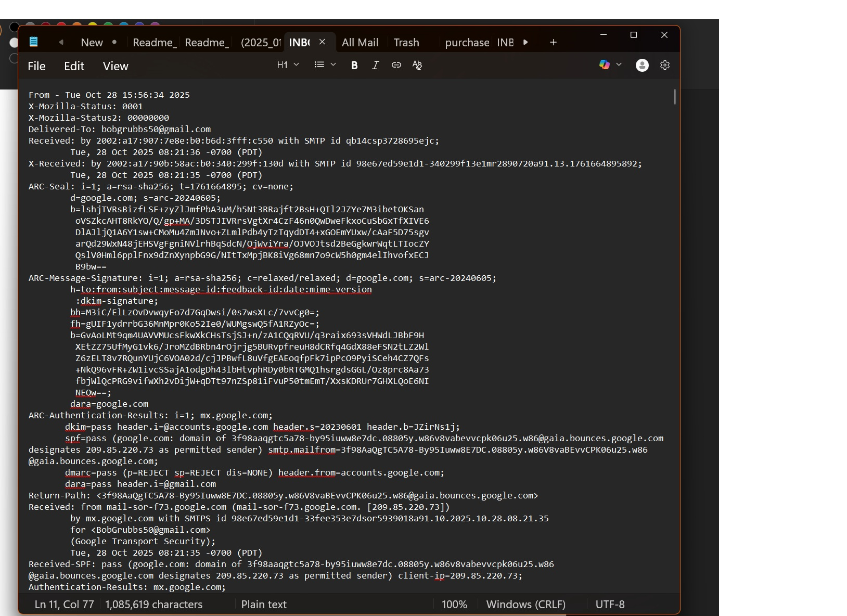
Task: Click the UTF-8 encoding indicator
Action: coord(610,604)
